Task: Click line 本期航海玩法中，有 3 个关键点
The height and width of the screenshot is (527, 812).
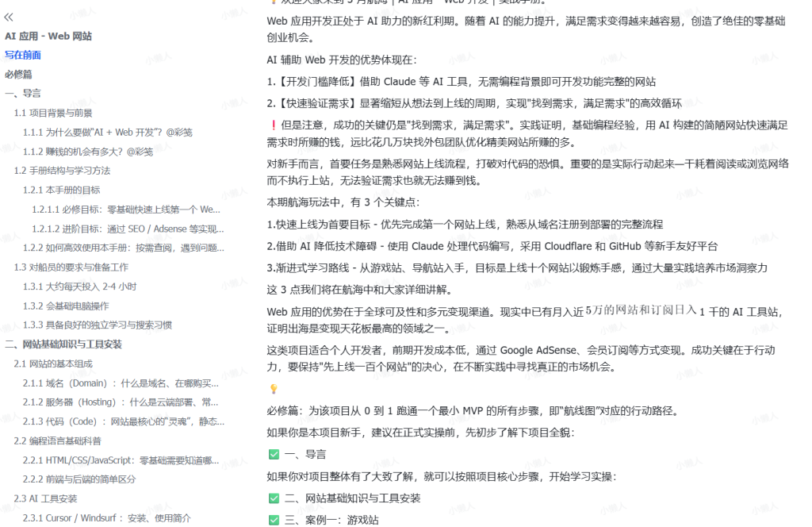Action: coord(343,202)
